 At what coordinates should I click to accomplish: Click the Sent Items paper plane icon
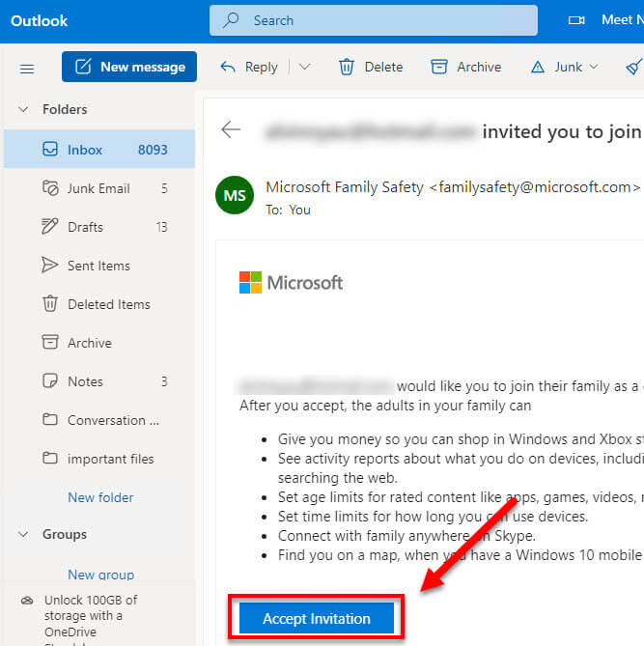50,265
